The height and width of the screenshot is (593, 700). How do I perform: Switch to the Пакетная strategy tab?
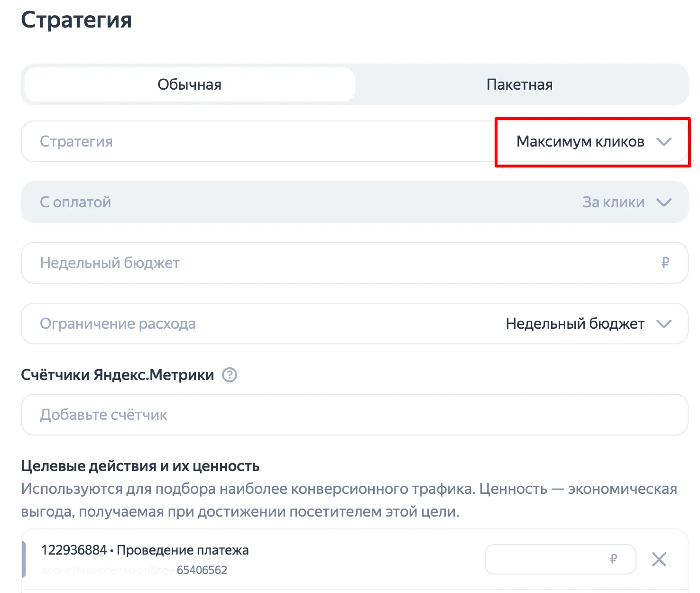[x=520, y=84]
